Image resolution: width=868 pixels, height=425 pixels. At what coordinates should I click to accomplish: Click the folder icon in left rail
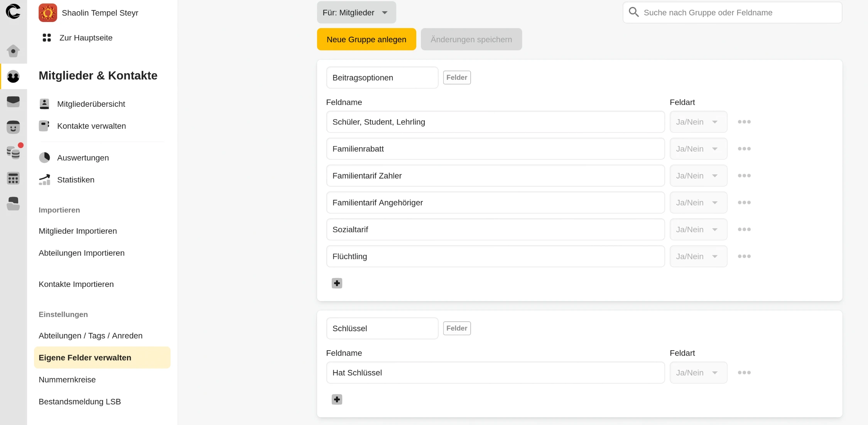[13, 203]
